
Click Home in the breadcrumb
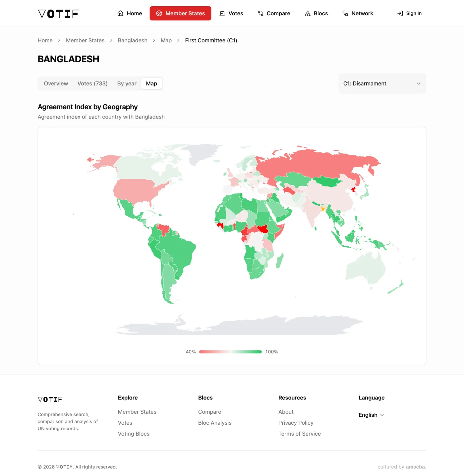tap(45, 40)
